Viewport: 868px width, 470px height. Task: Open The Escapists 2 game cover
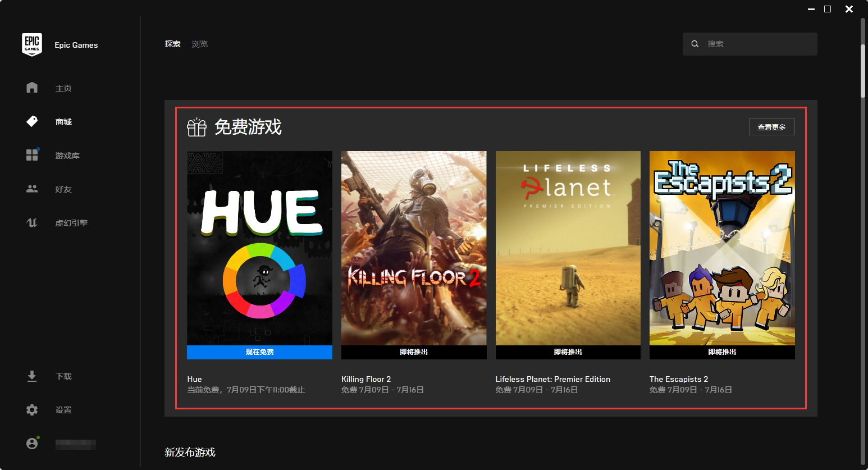click(x=722, y=248)
